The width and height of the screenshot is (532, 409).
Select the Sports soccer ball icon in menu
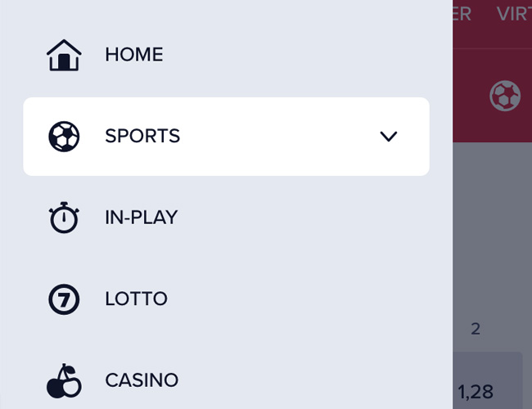point(64,137)
